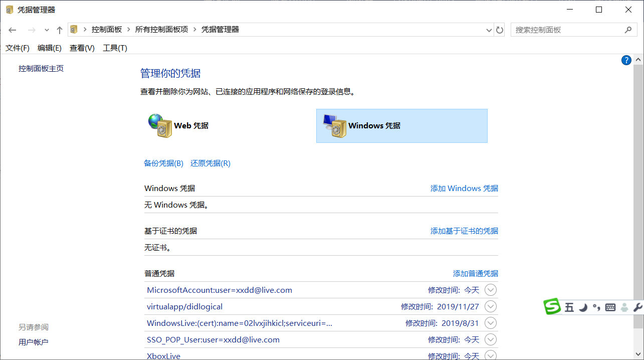The width and height of the screenshot is (644, 360).
Task: Refresh the address bar with refresh icon
Action: tap(500, 30)
